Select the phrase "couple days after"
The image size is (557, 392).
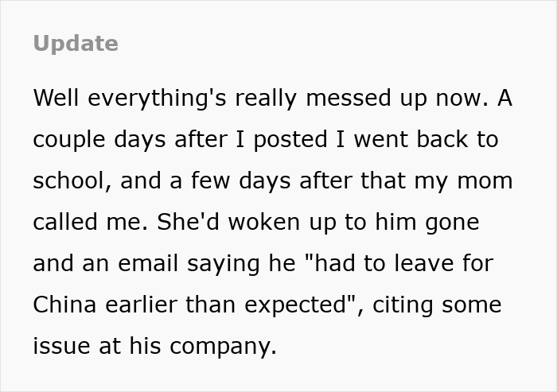coord(134,140)
